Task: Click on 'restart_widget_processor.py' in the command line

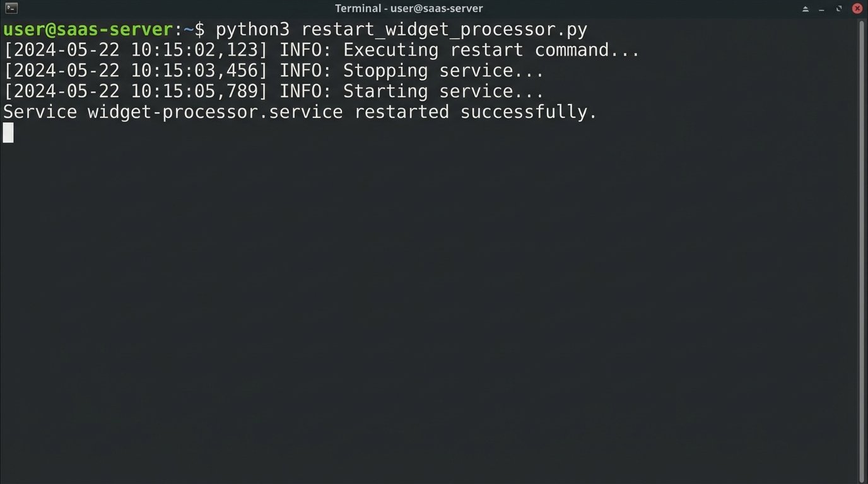Action: click(x=444, y=30)
